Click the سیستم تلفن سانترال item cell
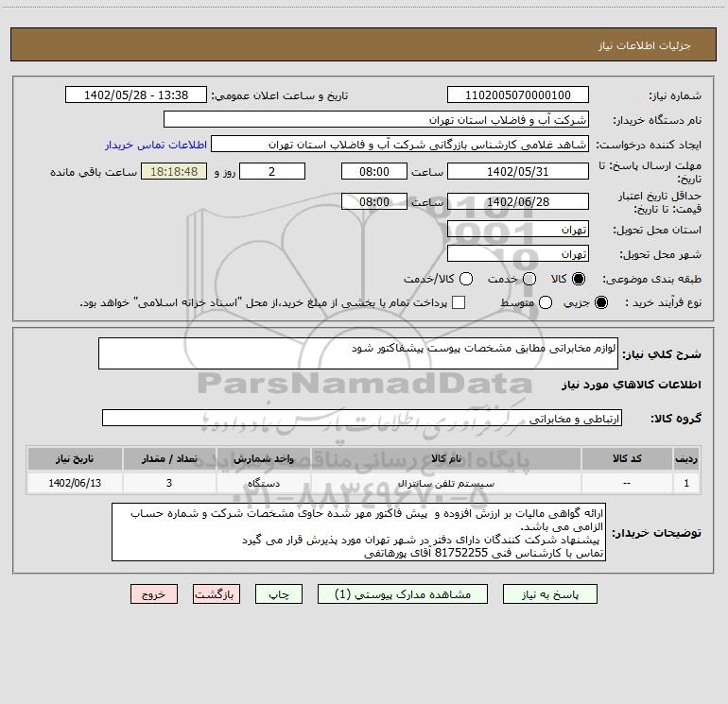This screenshot has height=704, width=728. (445, 483)
